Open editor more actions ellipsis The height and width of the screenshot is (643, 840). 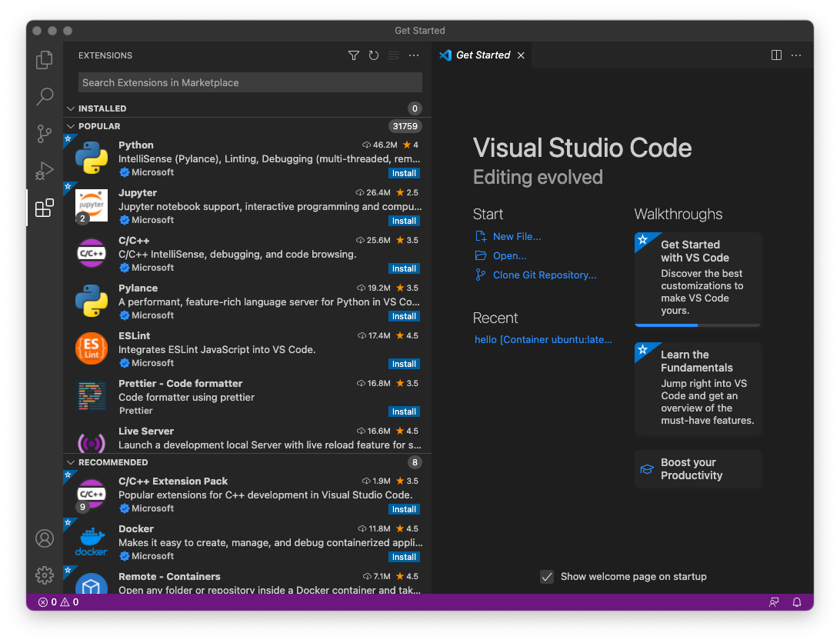click(796, 55)
